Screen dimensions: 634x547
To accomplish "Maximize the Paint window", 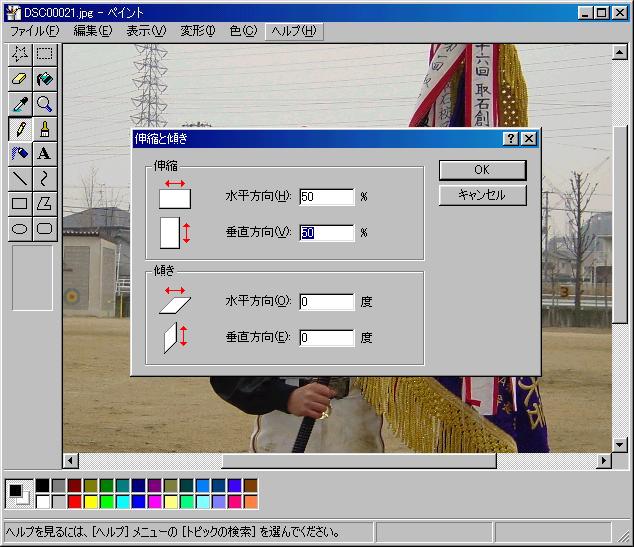I will pos(601,13).
